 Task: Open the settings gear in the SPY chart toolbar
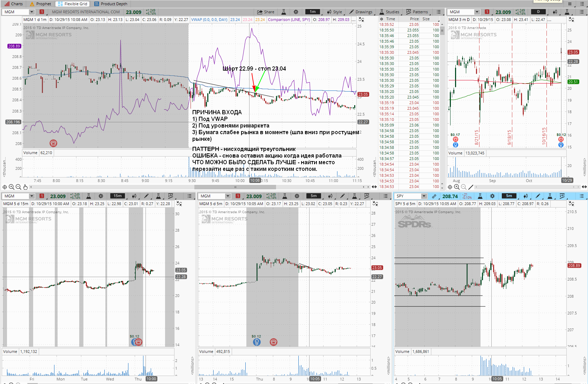pyautogui.click(x=492, y=196)
